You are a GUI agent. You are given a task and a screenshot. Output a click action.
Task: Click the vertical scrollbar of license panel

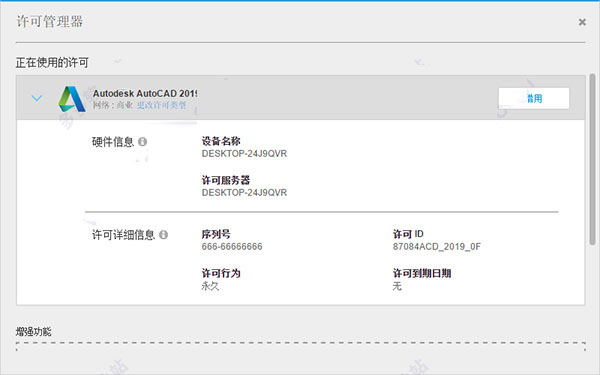coord(592,159)
